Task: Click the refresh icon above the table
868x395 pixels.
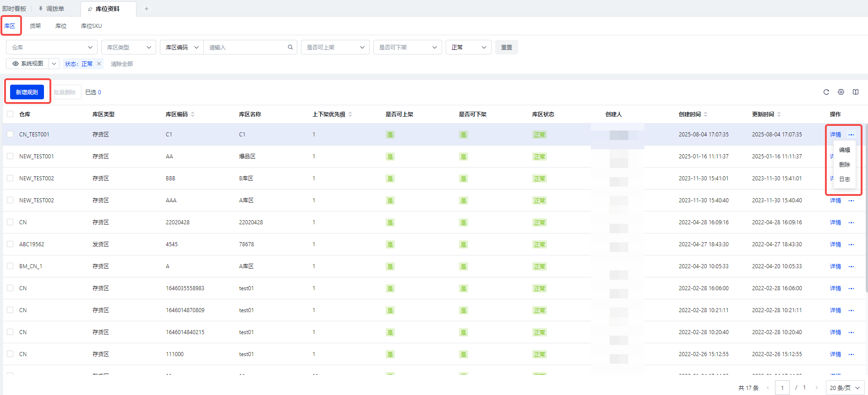Action: click(826, 92)
